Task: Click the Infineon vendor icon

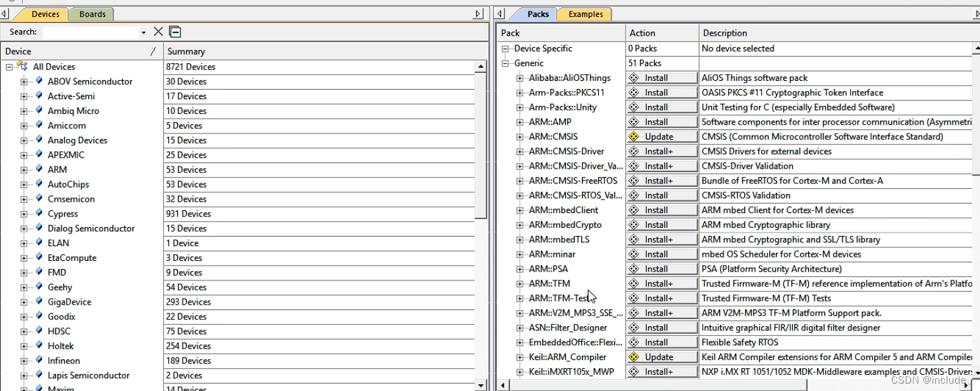Action: [x=39, y=361]
